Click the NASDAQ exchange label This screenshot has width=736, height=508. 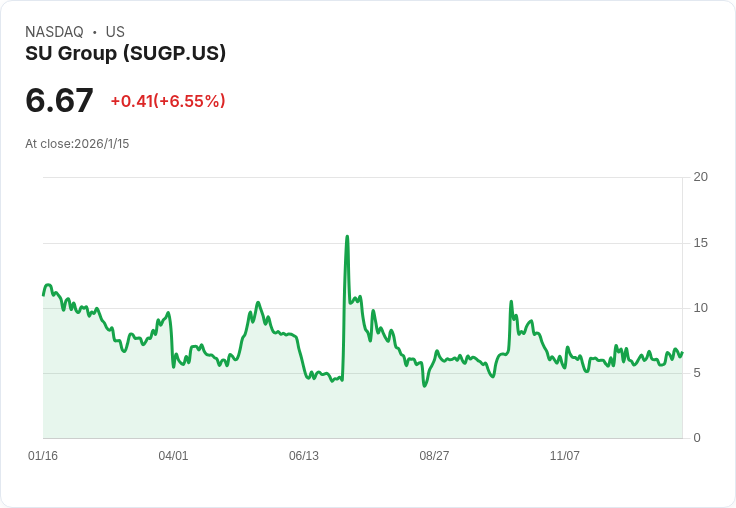coord(54,32)
